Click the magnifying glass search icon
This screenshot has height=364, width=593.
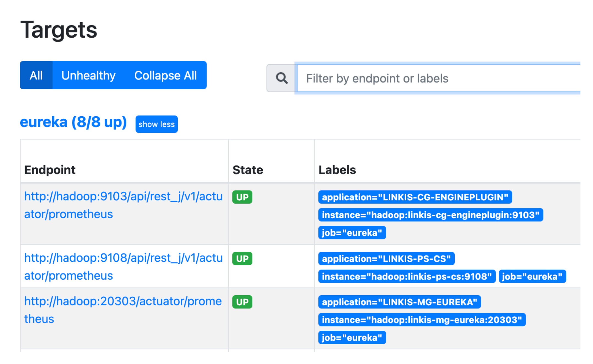pos(282,78)
